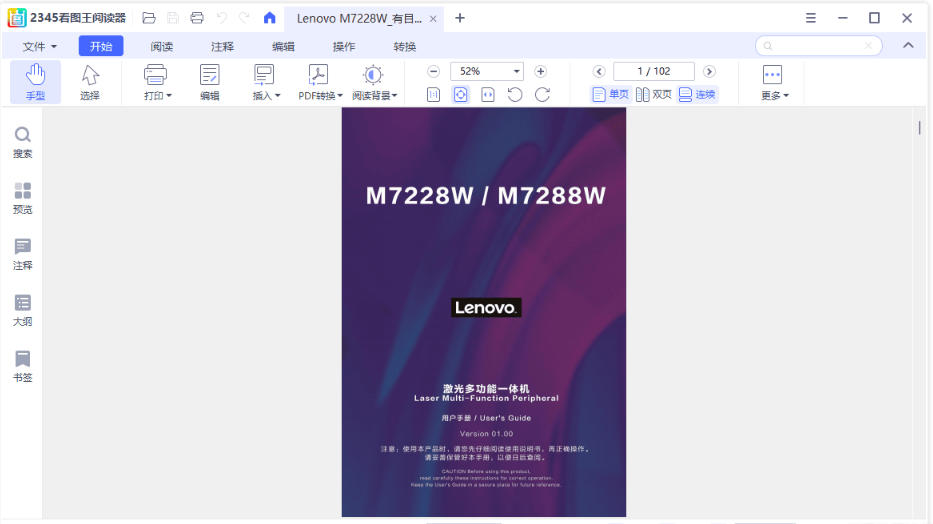This screenshot has width=933, height=524.
Task: Go to next page arrow
Action: pos(709,71)
